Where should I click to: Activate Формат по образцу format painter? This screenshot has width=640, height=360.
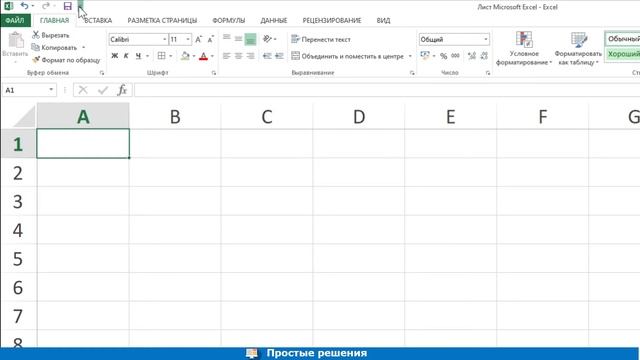[x=66, y=60]
